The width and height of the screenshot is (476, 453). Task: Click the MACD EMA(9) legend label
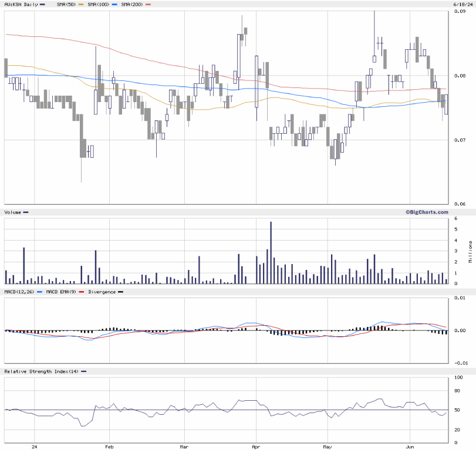pyautogui.click(x=62, y=292)
